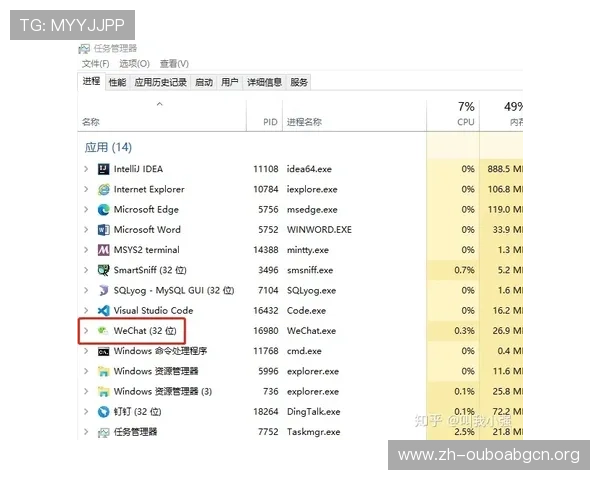Select the iexplore.exe process name
This screenshot has width=600, height=480.
[312, 189]
